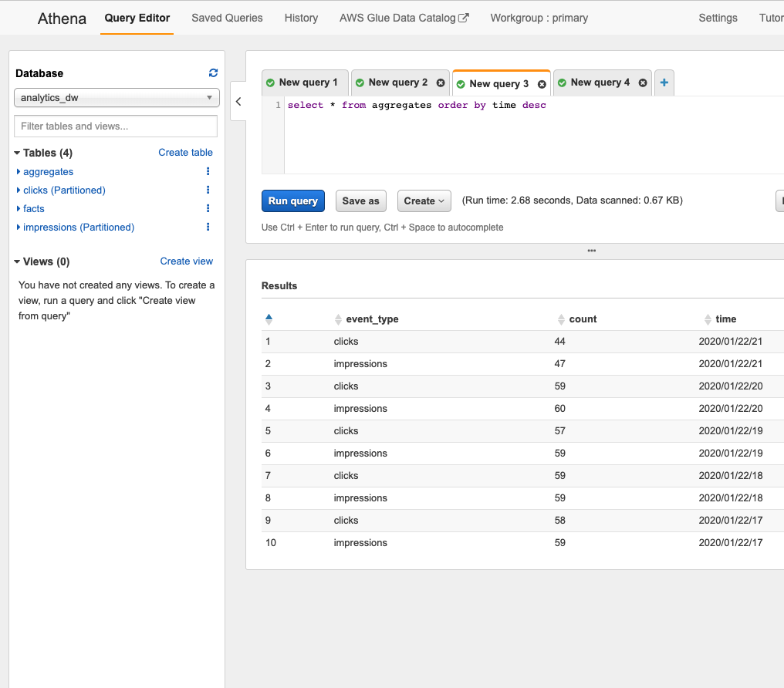This screenshot has height=688, width=784.
Task: Switch to the Saved Queries tab
Action: pyautogui.click(x=227, y=18)
